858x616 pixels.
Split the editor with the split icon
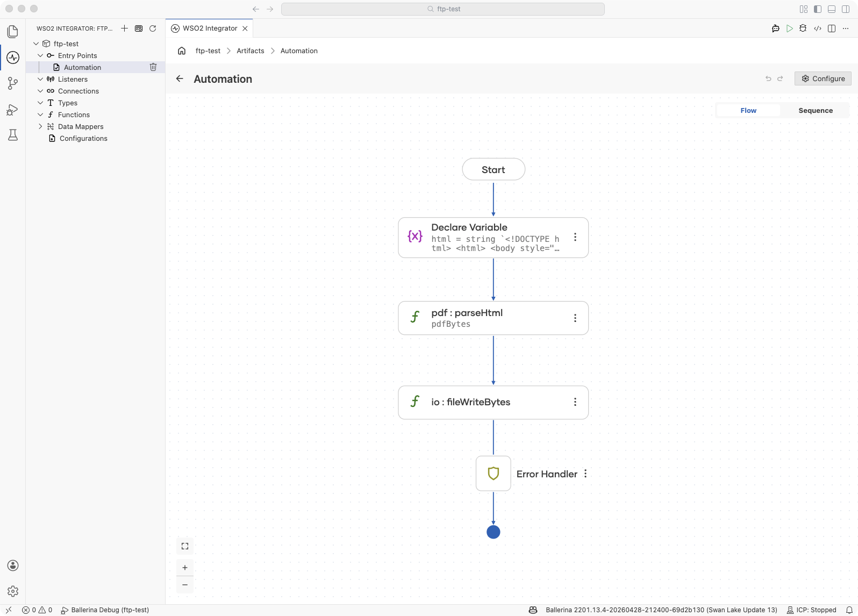pos(832,28)
